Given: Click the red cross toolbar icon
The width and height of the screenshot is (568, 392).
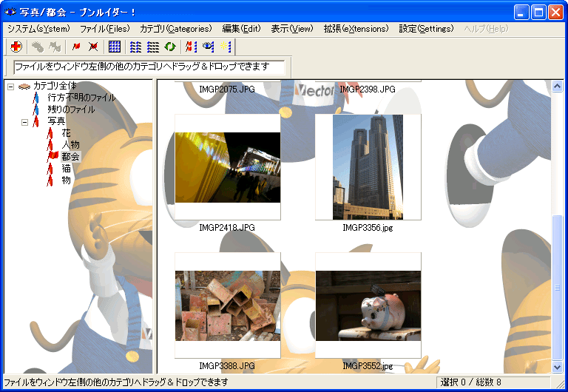Looking at the screenshot, I should click(x=16, y=47).
